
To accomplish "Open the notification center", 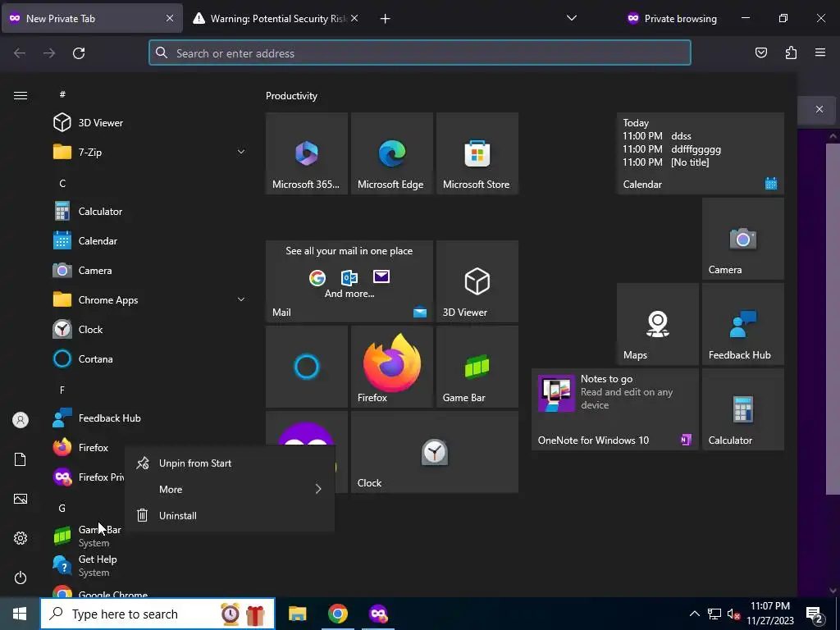I will 815,614.
